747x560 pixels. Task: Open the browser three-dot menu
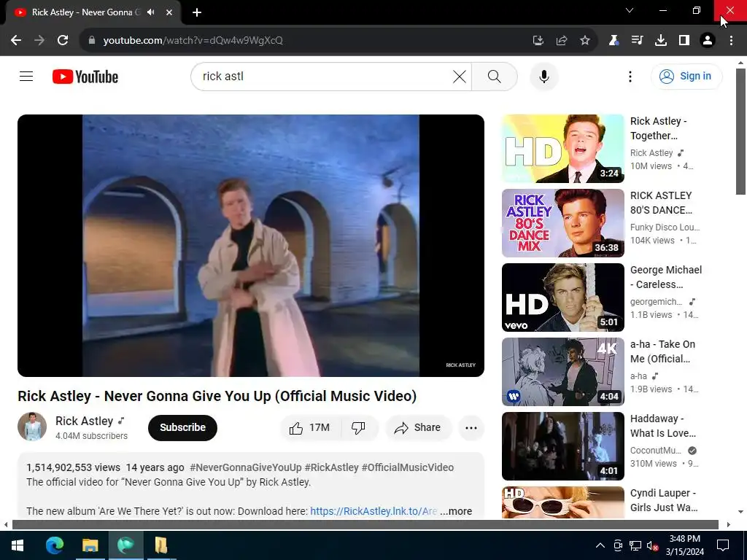731,41
